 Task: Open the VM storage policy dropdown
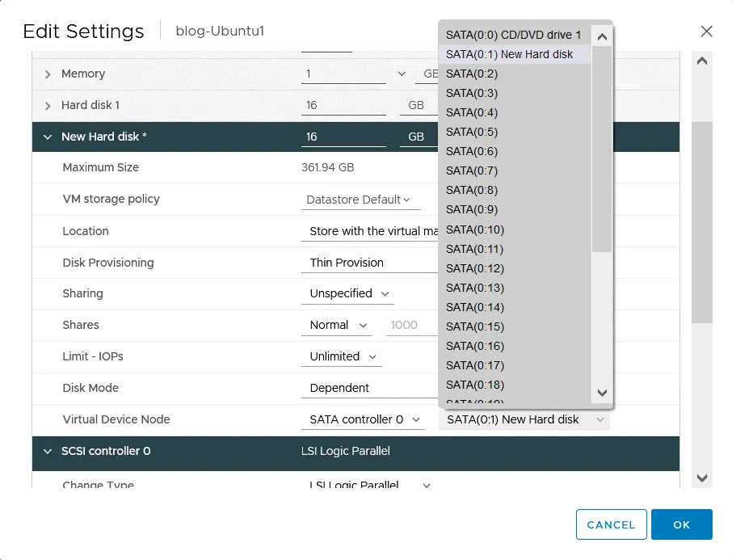(x=358, y=200)
